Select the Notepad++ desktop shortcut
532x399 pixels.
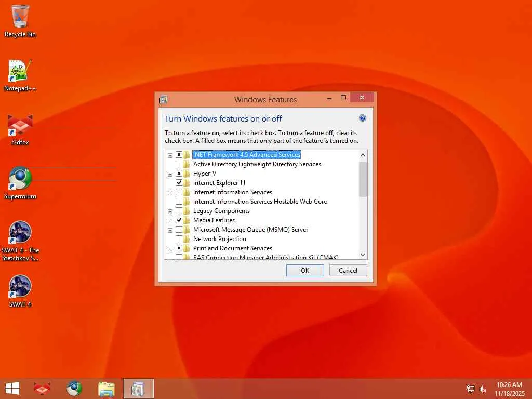[20, 75]
